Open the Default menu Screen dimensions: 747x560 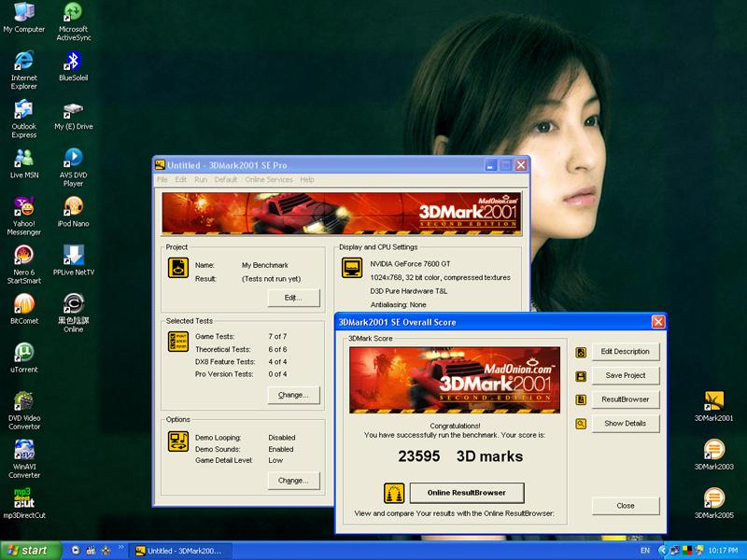pyautogui.click(x=226, y=179)
